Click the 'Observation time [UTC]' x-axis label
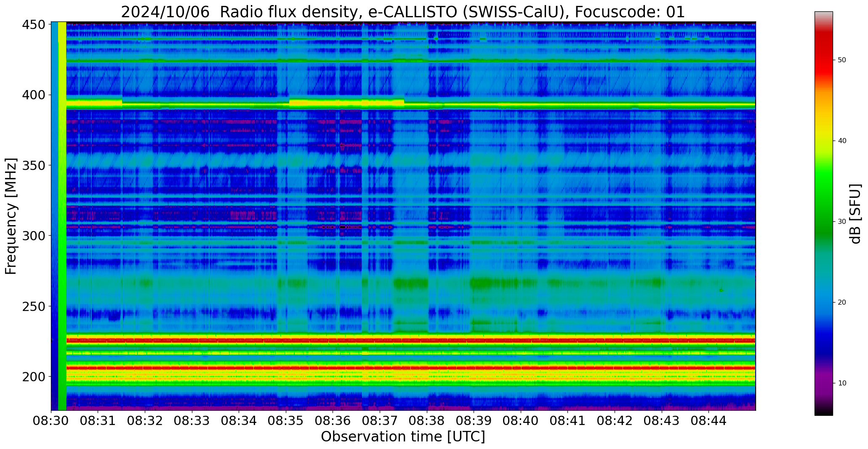 403,436
